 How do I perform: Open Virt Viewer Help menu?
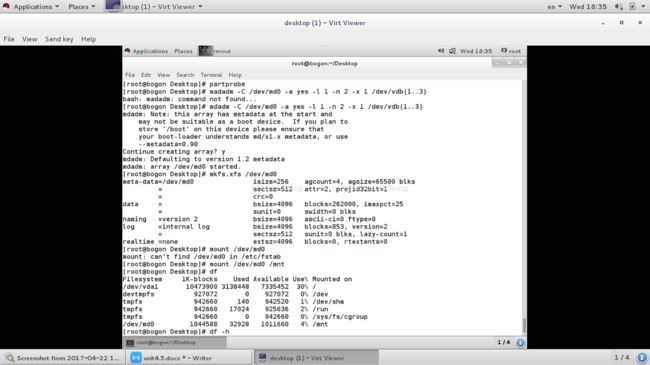click(88, 39)
